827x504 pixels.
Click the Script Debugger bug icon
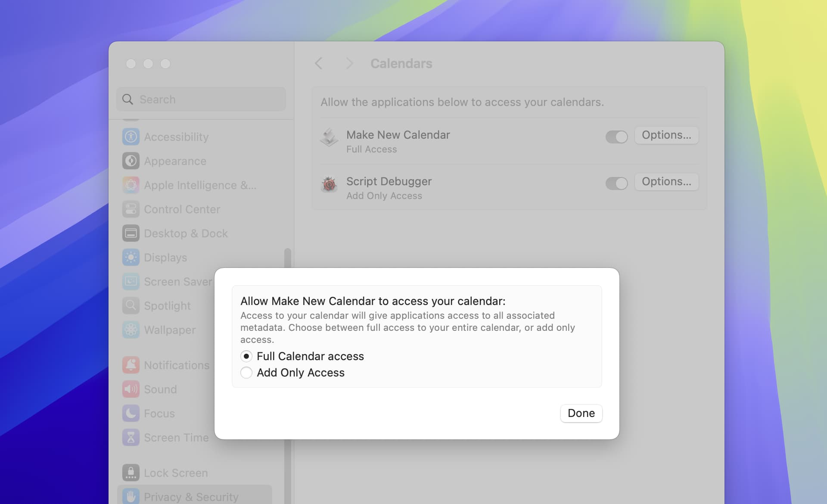pos(329,184)
